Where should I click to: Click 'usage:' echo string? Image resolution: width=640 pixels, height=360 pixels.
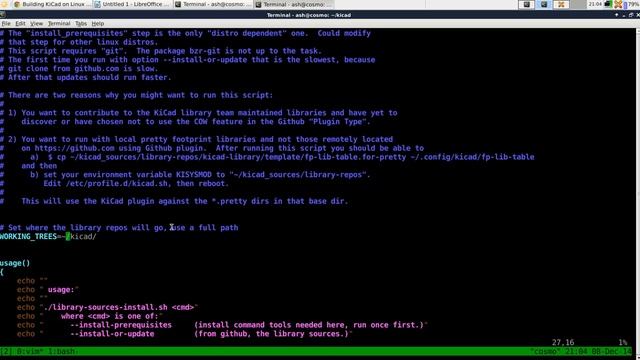pyautogui.click(x=61, y=290)
